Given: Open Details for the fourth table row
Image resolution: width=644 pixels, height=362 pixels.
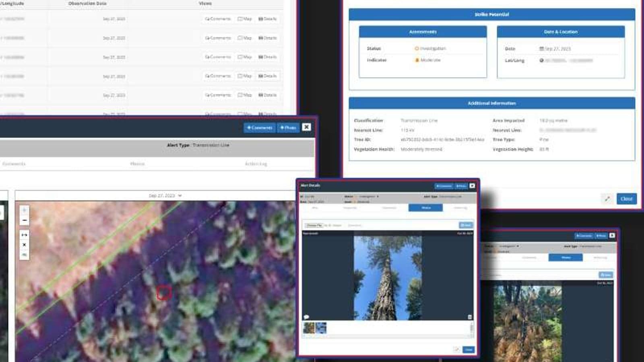Looking at the screenshot, I should (x=267, y=76).
